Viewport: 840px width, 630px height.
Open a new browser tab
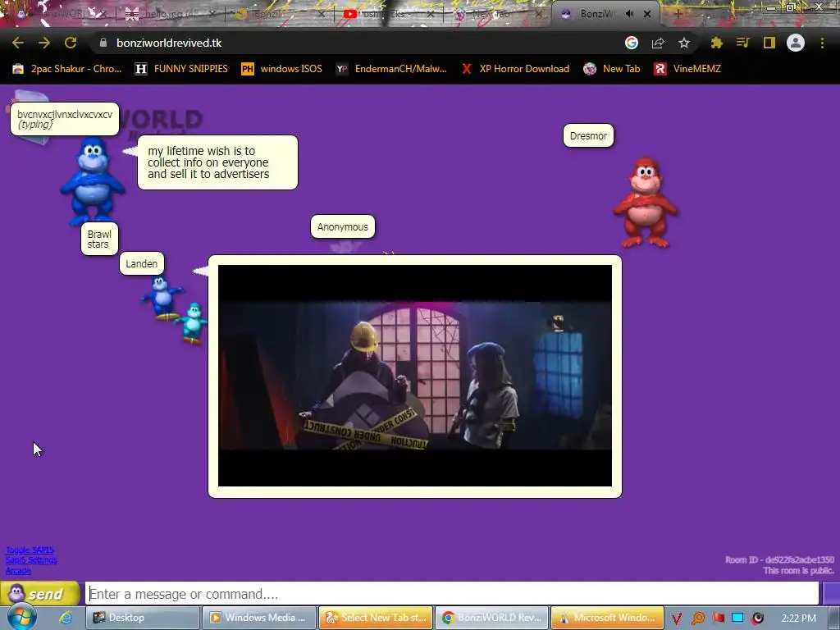point(678,14)
